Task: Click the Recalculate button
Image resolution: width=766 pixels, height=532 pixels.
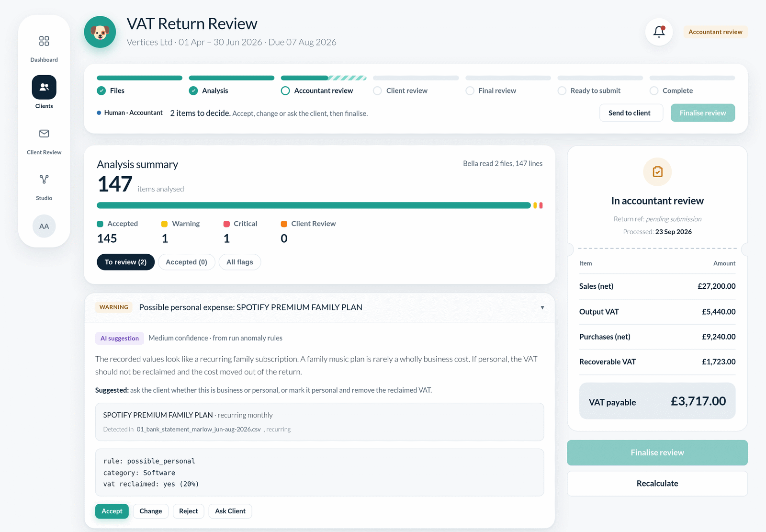Action: click(x=657, y=484)
